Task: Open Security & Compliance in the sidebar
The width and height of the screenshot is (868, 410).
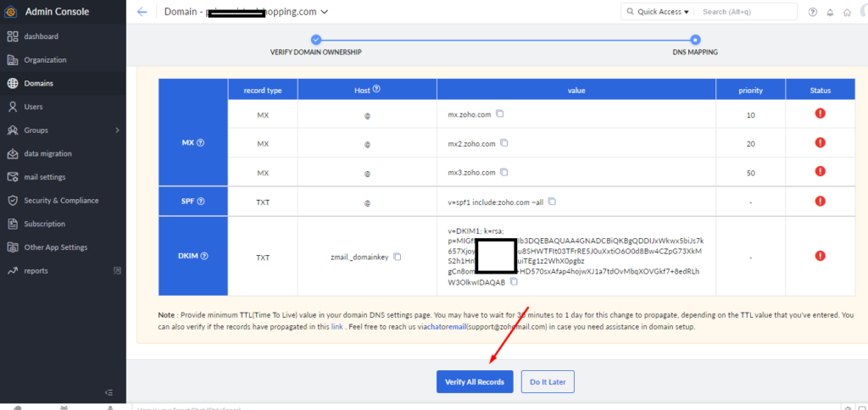Action: point(63,200)
